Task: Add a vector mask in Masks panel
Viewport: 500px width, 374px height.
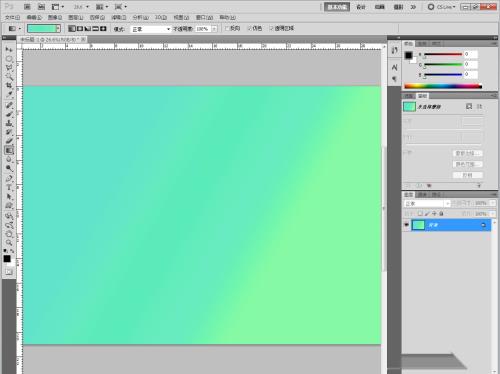Action: click(479, 106)
